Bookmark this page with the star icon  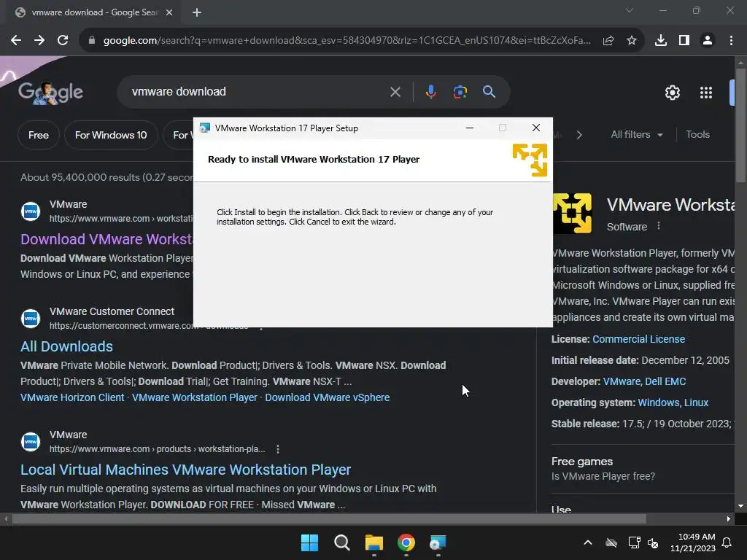tap(632, 41)
